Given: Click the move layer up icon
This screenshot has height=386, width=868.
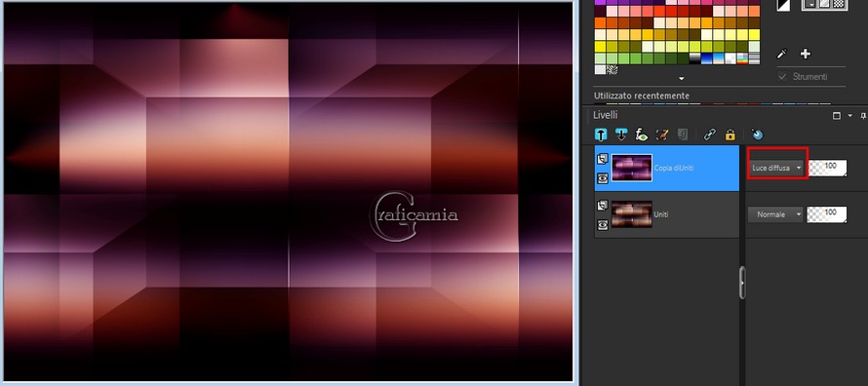Looking at the screenshot, I should pos(601,135).
